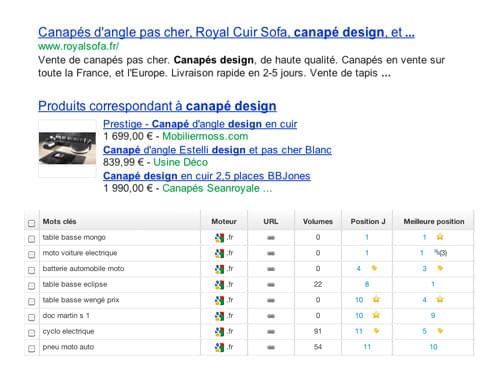Open Canapé design en cuir 2,5 places BBJones

coord(207,176)
